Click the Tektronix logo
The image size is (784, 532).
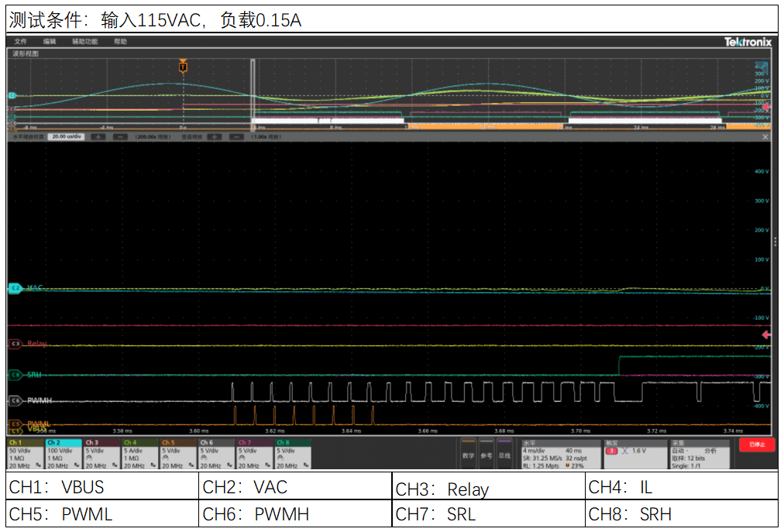748,42
